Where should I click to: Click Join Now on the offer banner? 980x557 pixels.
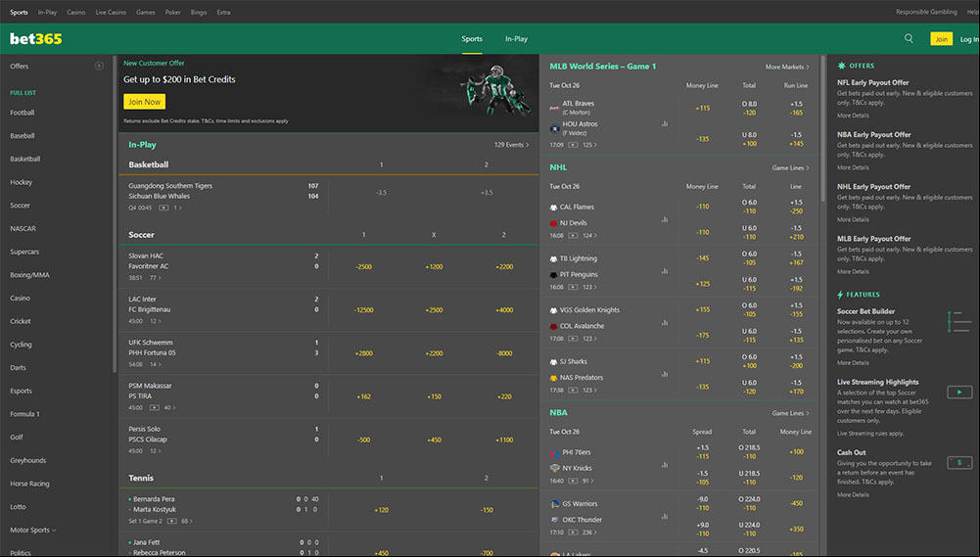click(x=144, y=102)
